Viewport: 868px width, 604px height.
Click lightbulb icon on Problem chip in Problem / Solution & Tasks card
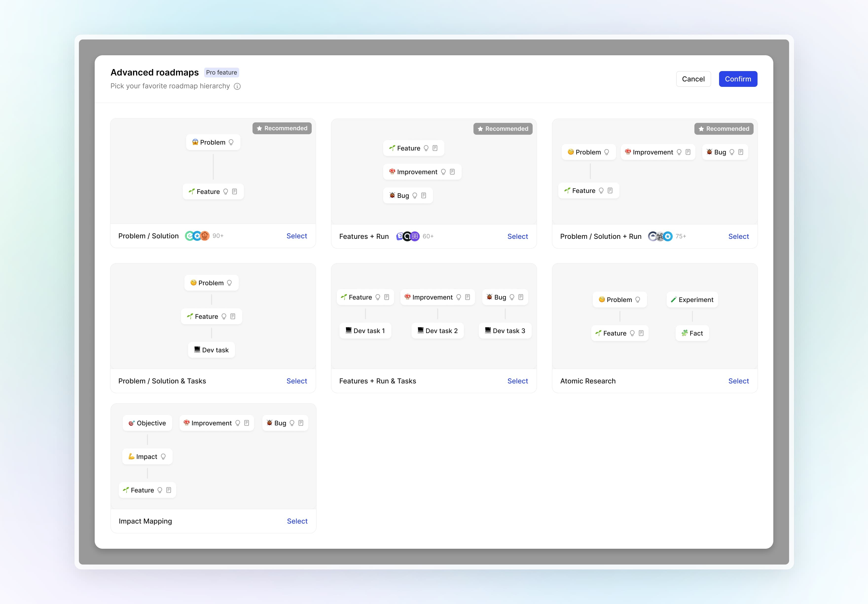[x=229, y=283]
